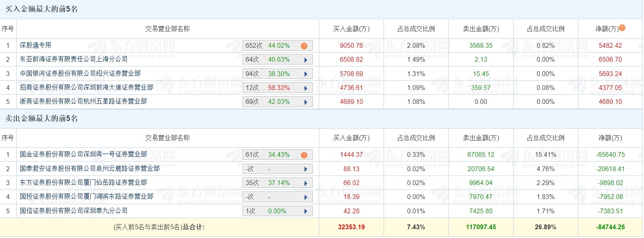Click net amount 5482.42

(x=610, y=45)
